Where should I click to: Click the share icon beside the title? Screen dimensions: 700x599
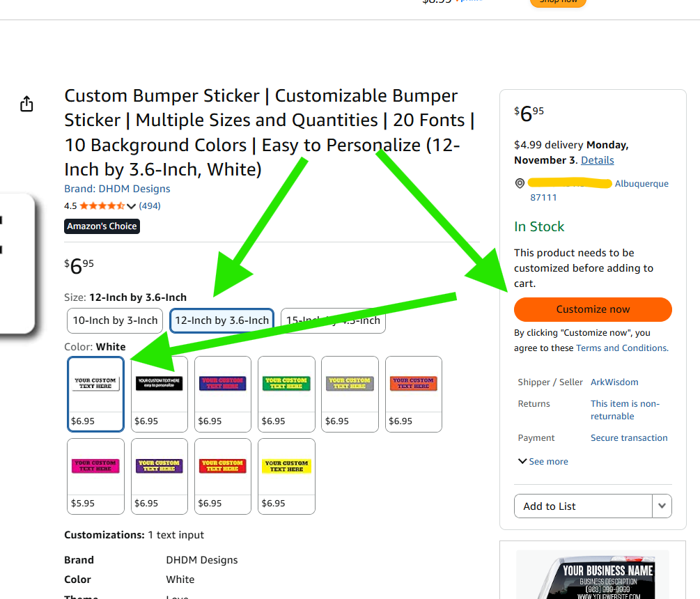click(x=26, y=104)
